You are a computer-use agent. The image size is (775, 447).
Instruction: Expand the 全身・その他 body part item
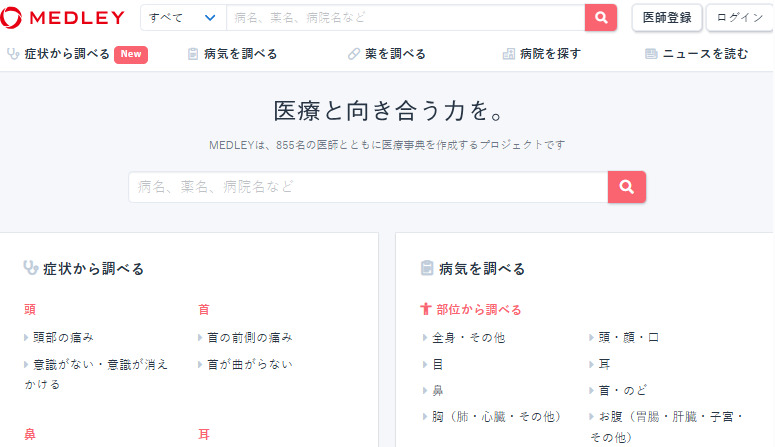coord(426,337)
